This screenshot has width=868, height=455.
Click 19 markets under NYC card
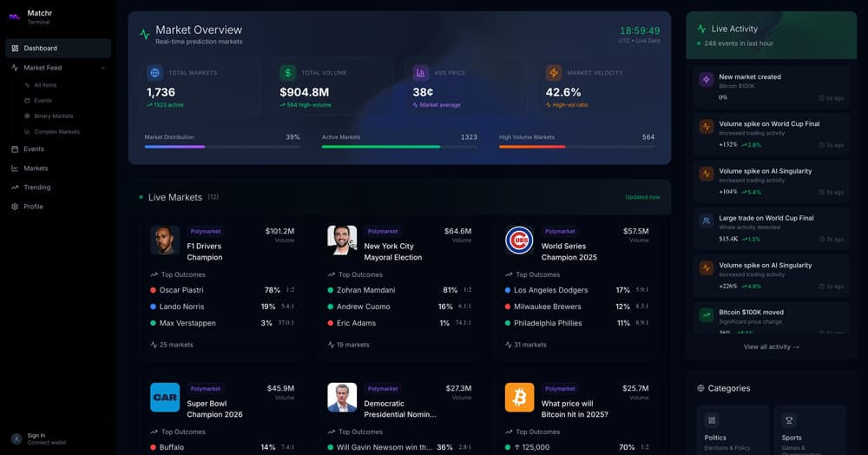[349, 345]
